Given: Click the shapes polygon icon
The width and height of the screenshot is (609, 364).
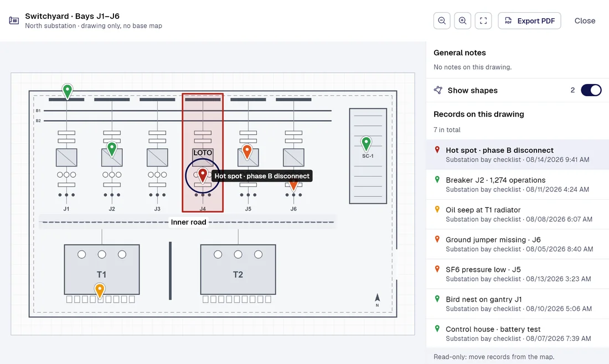Looking at the screenshot, I should [x=438, y=90].
